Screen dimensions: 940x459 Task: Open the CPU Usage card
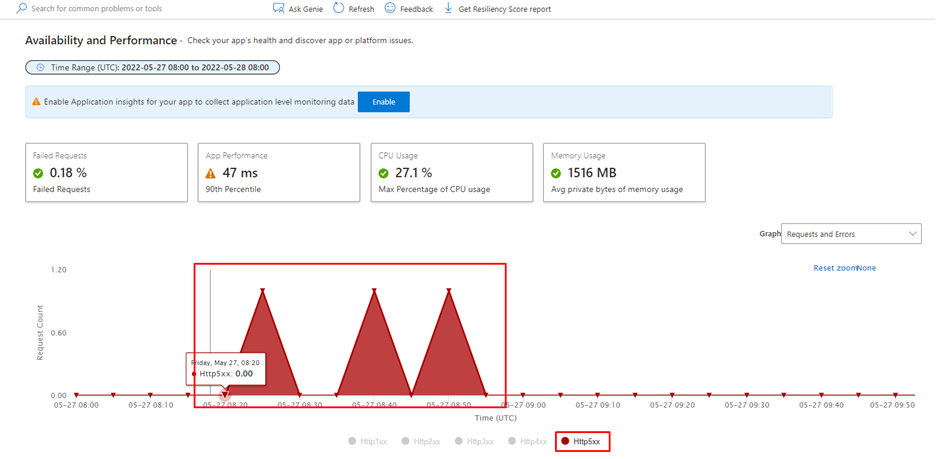[451, 172]
